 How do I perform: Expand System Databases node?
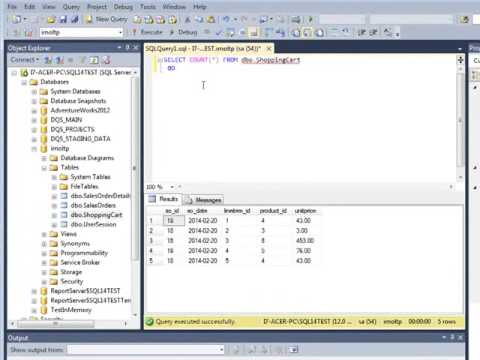pos(34,92)
